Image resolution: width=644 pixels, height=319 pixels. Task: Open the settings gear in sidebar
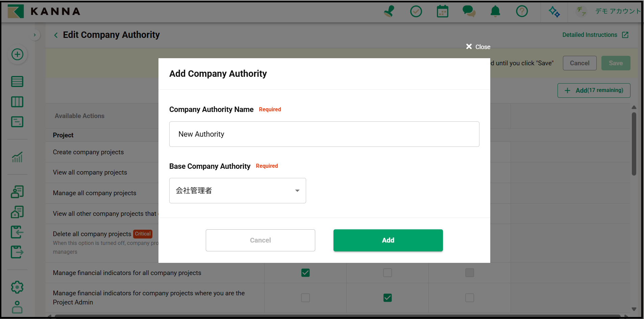point(17,287)
